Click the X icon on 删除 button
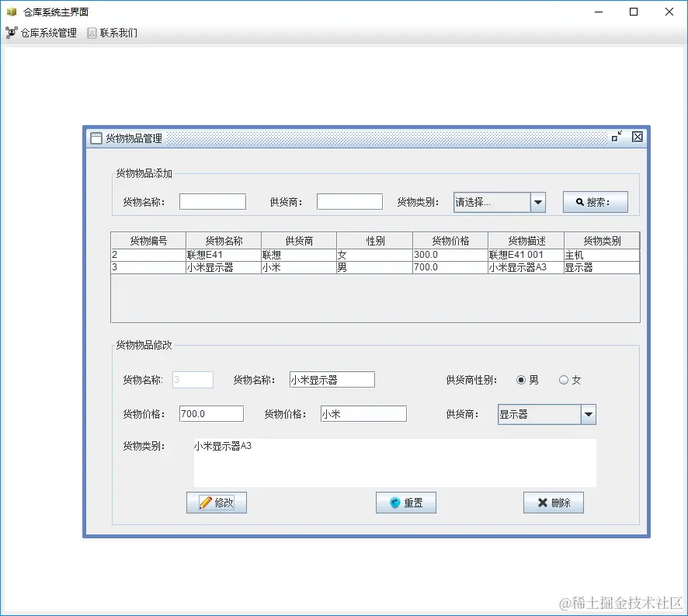This screenshot has width=688, height=616. 543,503
